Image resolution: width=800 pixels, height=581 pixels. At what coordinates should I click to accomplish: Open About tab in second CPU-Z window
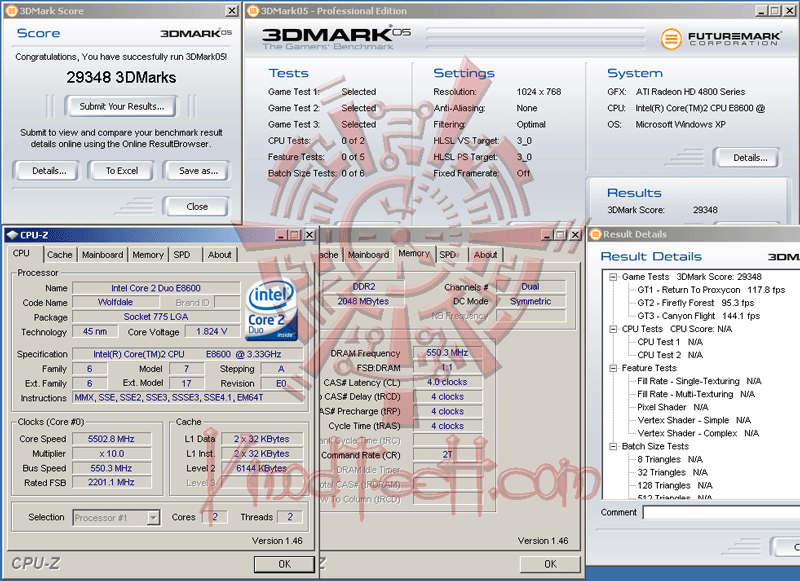[x=485, y=255]
